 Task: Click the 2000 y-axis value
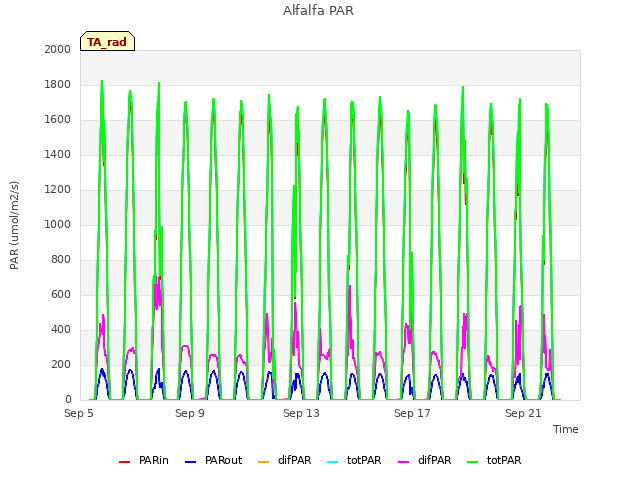[x=58, y=49]
